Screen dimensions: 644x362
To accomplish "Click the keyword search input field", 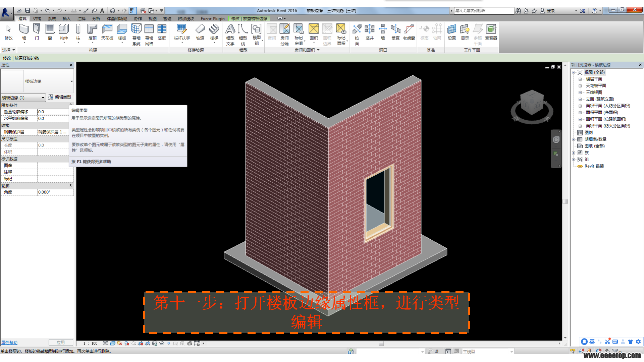I will (484, 11).
